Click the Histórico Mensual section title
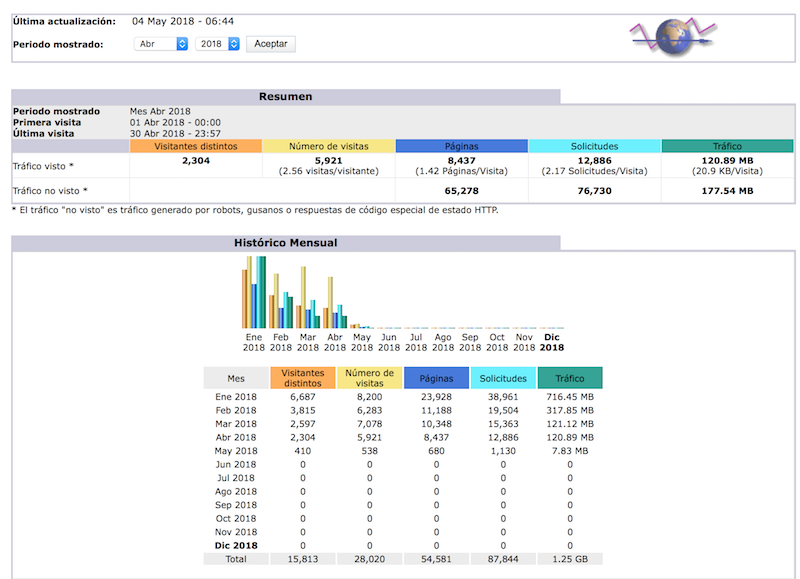Screen dimensions: 800x579 286,243
